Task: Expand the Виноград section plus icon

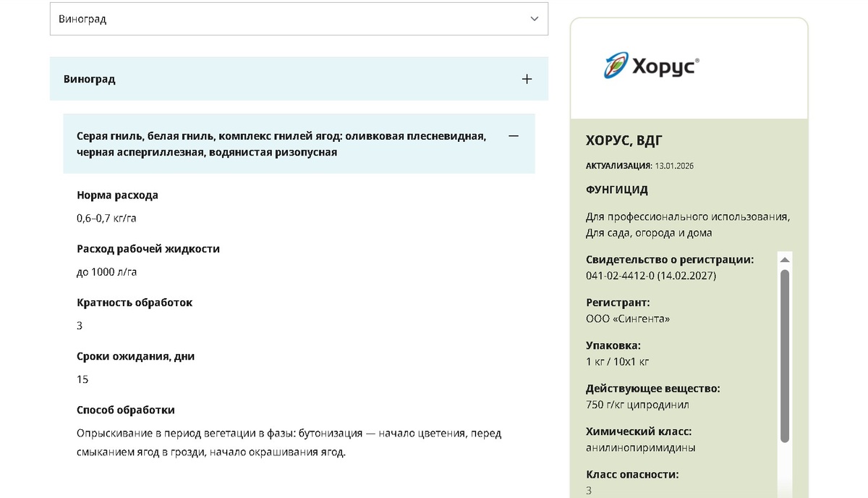Action: pyautogui.click(x=527, y=79)
